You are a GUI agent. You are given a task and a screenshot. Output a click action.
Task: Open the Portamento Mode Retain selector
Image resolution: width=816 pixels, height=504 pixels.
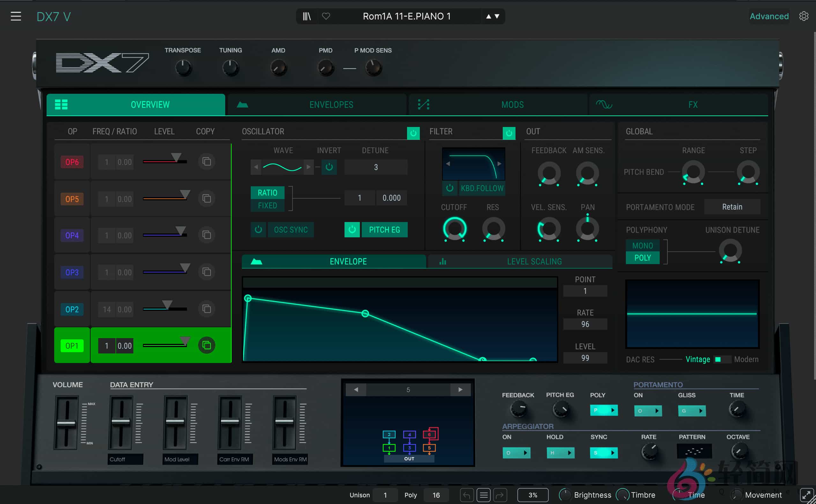pos(732,207)
